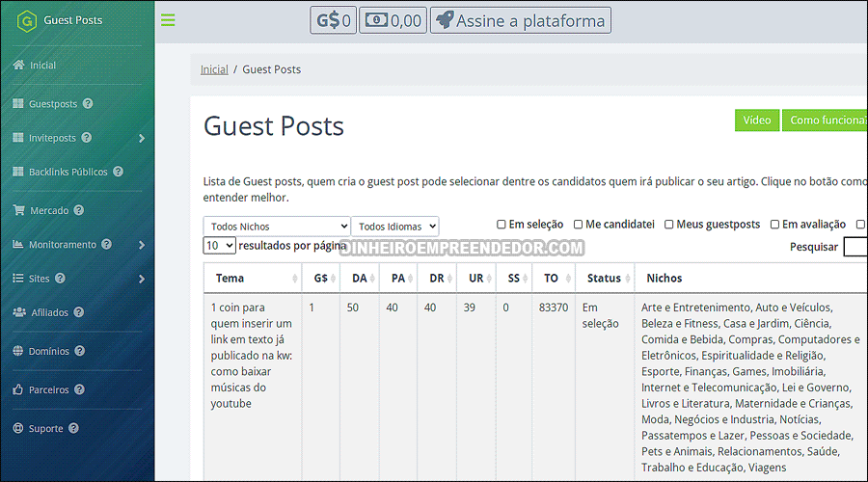Viewport: 868px width, 482px height.
Task: Check the Em seleção filter checkbox
Action: pos(501,224)
